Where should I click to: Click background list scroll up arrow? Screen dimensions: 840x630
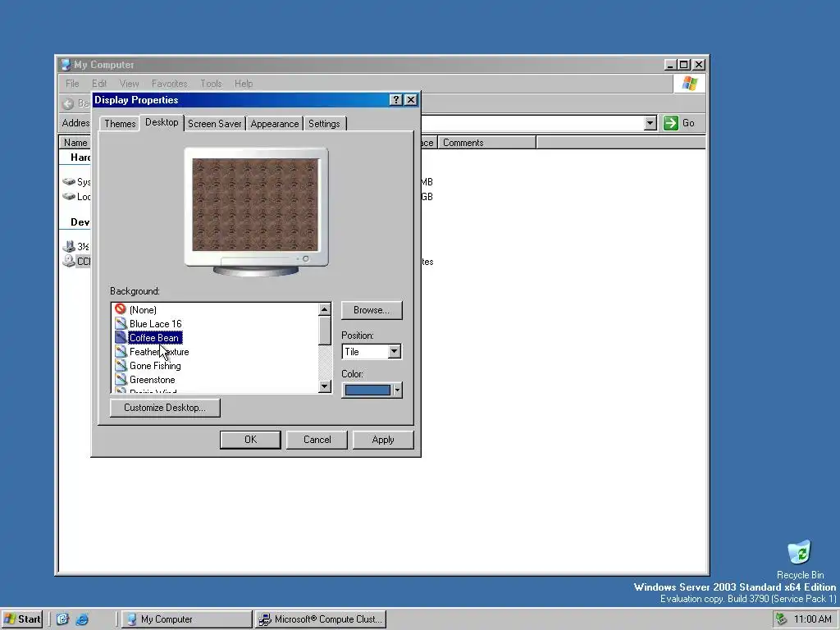325,309
